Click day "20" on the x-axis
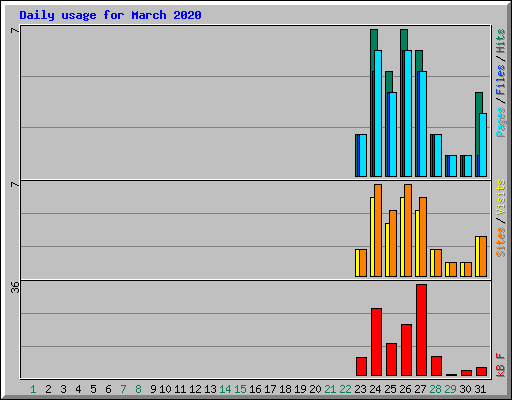The width and height of the screenshot is (512, 400). [x=315, y=389]
